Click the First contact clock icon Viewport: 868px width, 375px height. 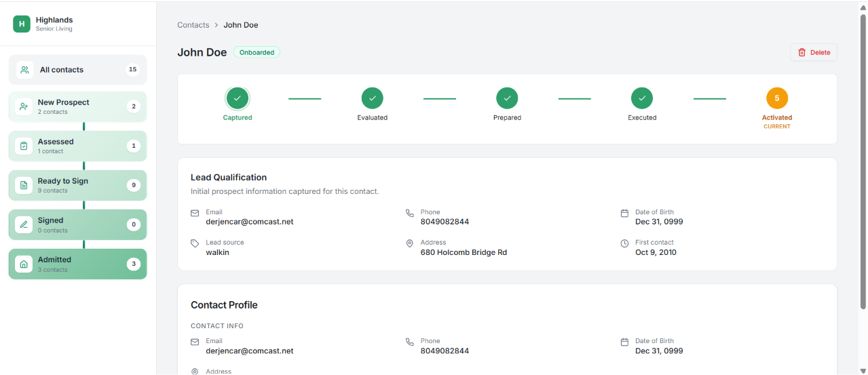coord(624,243)
